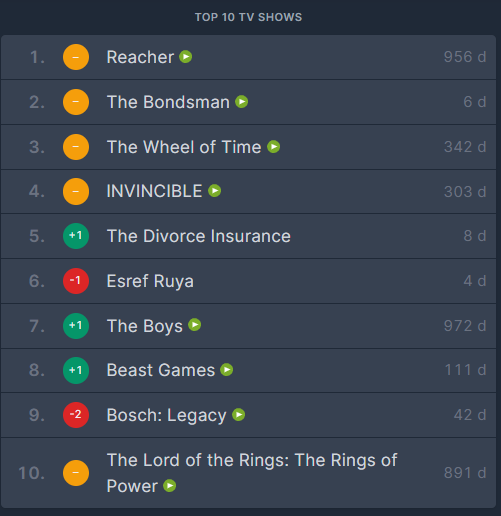This screenshot has width=501, height=516.
Task: Click the green play icon beside INVINCIBLE
Action: (x=215, y=191)
